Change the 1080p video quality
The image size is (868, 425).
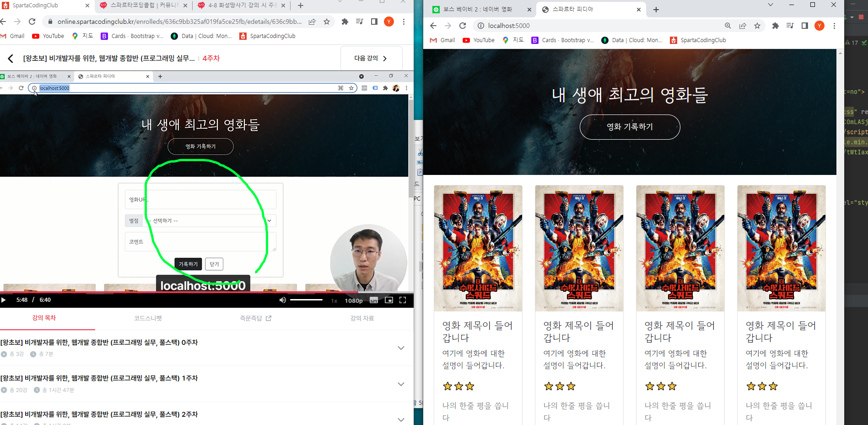[x=354, y=300]
